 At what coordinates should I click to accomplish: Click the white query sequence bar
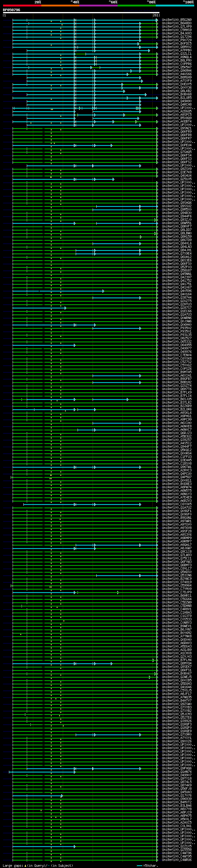(81, 12)
